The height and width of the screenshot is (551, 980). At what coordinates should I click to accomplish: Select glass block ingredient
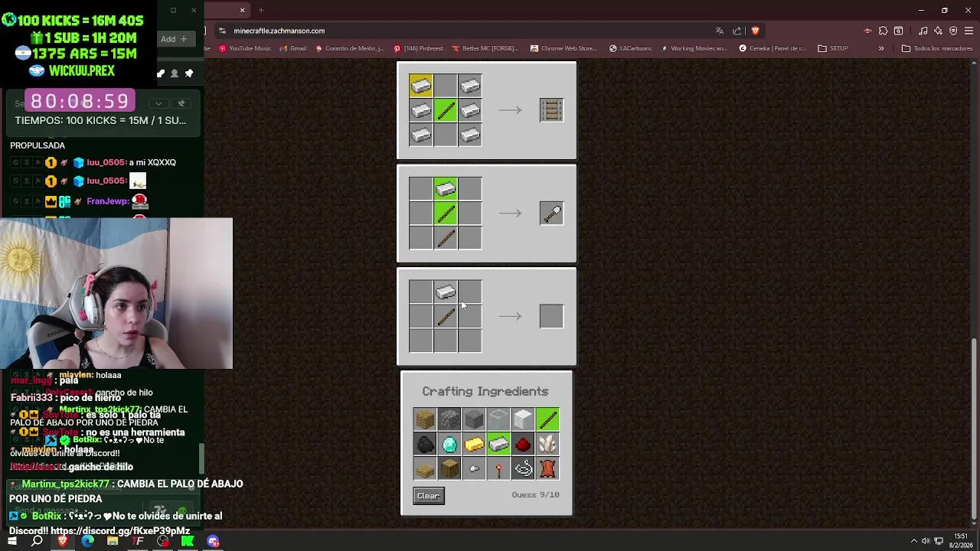[x=498, y=419]
